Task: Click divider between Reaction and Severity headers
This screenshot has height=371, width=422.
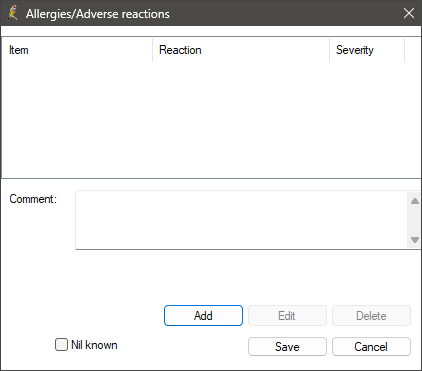Action: coord(330,50)
